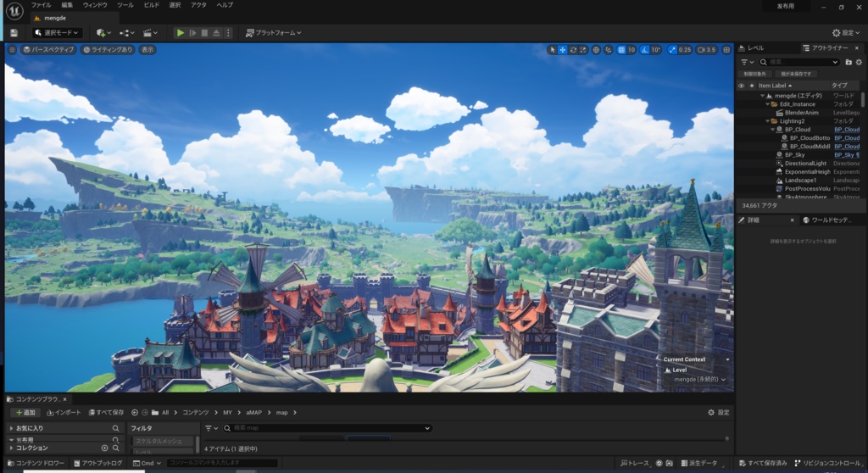Open the 表示 show flags button
Image resolution: width=868 pixels, height=473 pixels.
click(x=147, y=50)
